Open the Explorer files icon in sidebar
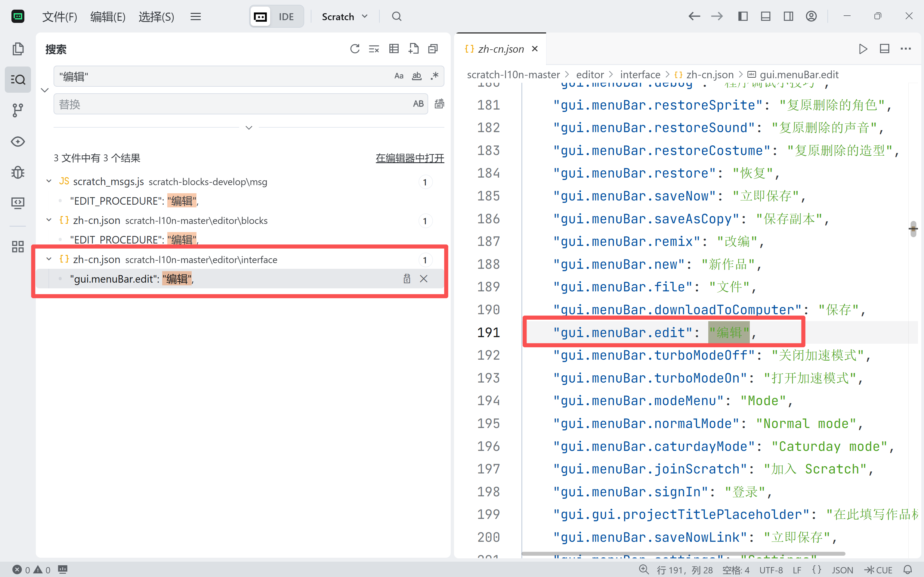Image resolution: width=924 pixels, height=577 pixels. coord(17,49)
